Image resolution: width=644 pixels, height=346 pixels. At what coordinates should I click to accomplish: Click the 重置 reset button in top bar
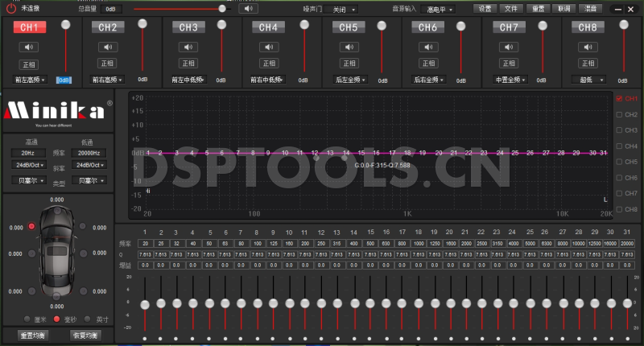coord(538,9)
